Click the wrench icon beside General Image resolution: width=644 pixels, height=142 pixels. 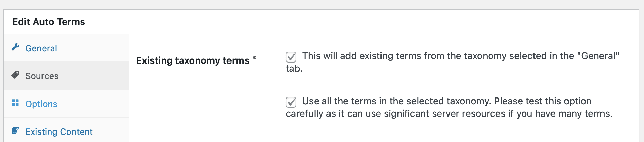pos(15,47)
